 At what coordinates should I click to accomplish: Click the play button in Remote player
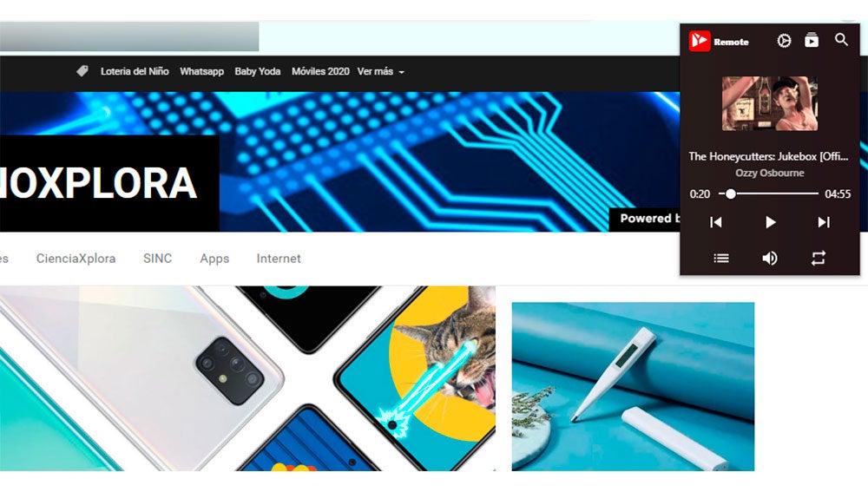point(770,222)
